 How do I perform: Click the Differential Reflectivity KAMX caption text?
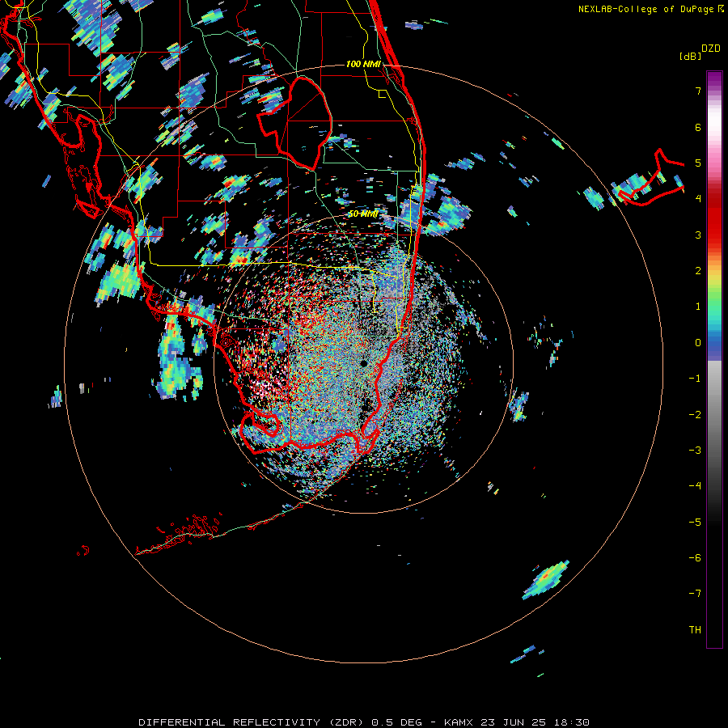[364, 722]
